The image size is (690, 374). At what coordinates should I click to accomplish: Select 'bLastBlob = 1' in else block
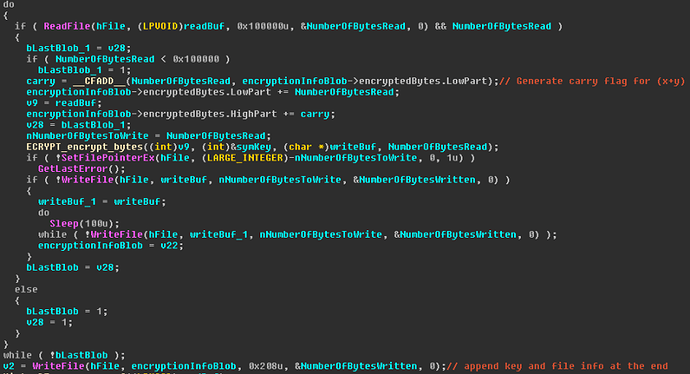pos(66,312)
